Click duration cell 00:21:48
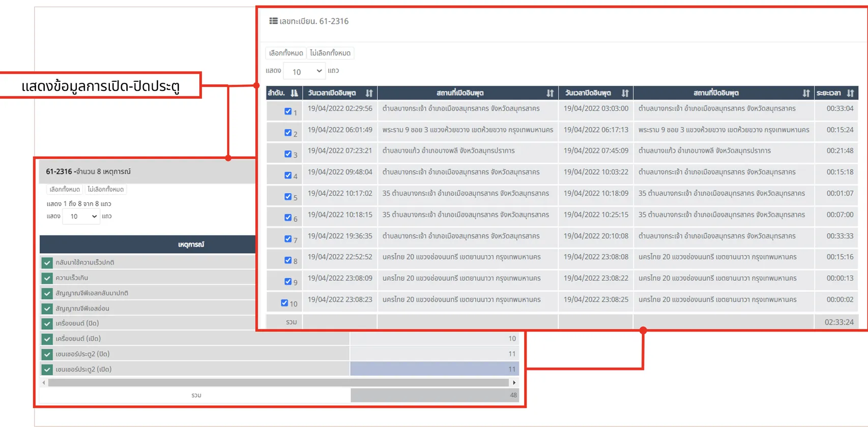The image size is (868, 427). point(840,151)
